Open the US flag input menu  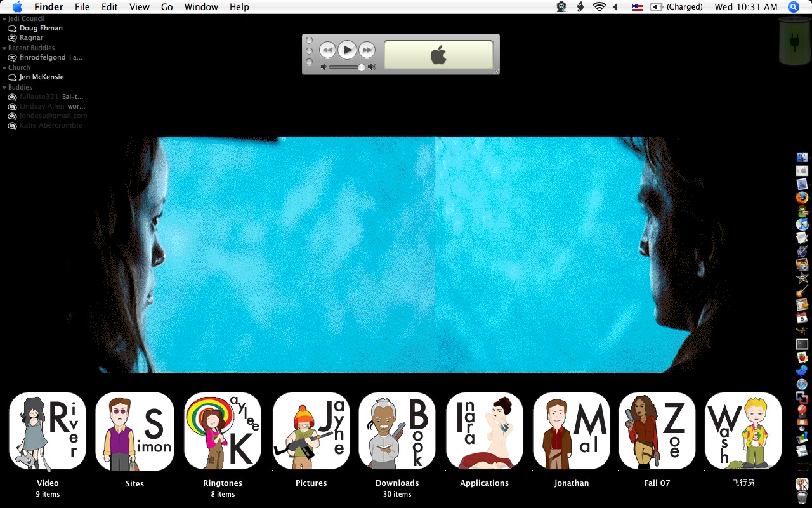point(638,7)
